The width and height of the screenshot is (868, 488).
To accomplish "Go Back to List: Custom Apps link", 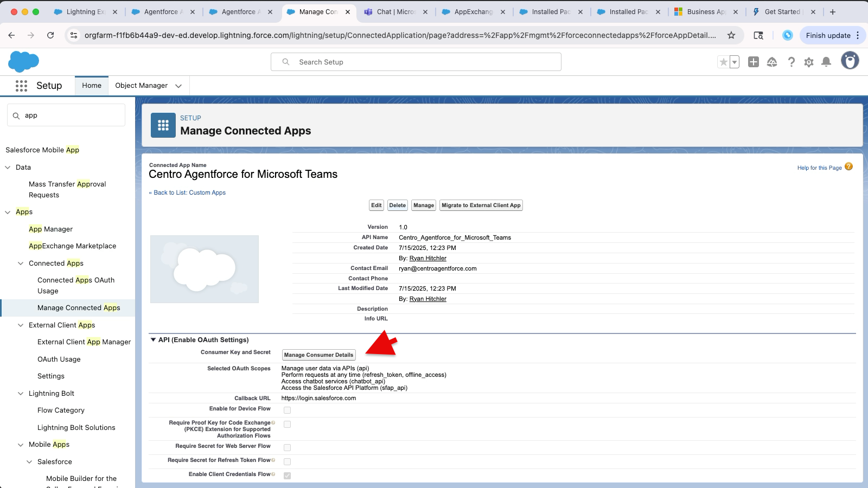I will [x=188, y=192].
